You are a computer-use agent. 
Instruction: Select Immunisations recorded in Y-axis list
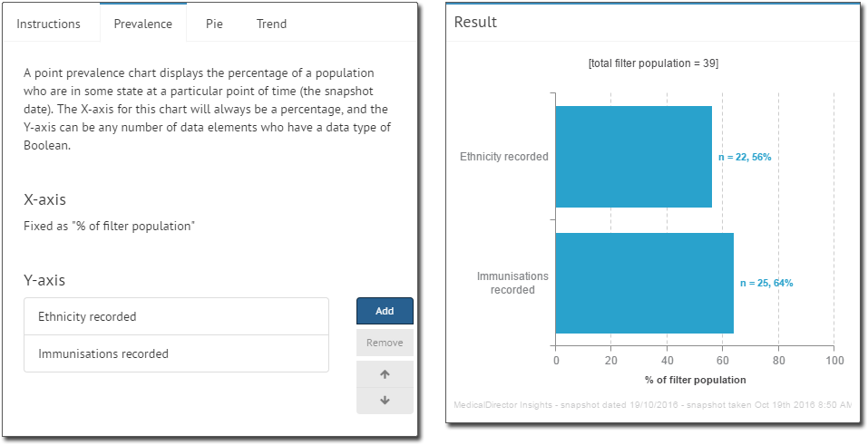coord(176,353)
